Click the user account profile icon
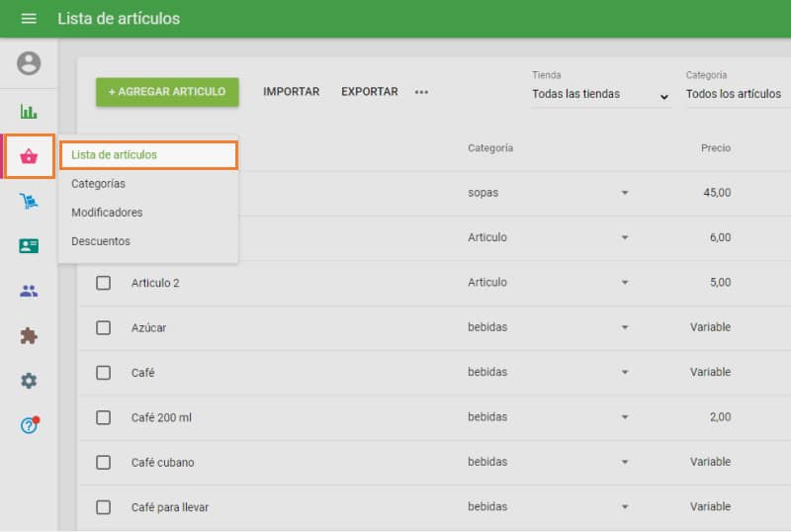791x532 pixels. tap(29, 64)
